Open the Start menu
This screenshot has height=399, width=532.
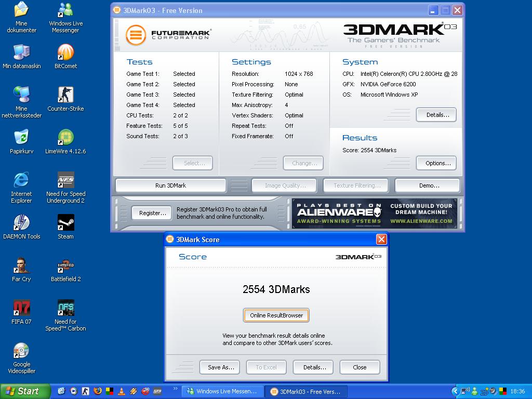25,391
